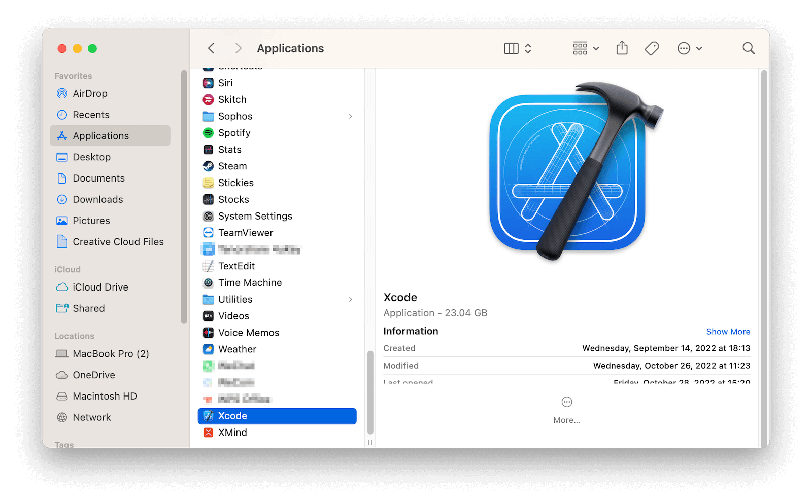Expand the Sophos folder chevron

(350, 116)
